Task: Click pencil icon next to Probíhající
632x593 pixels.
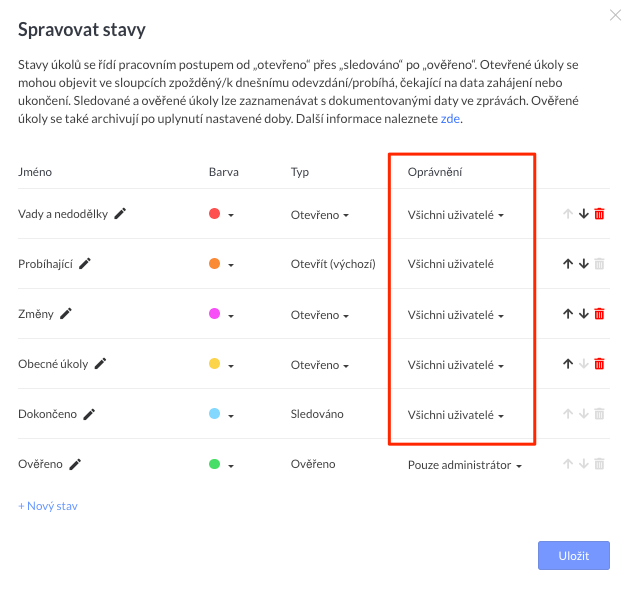Action: tap(85, 263)
